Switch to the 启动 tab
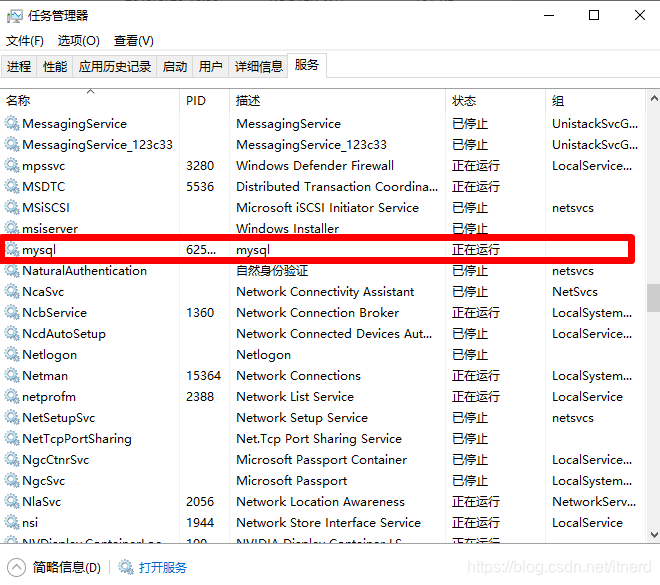The width and height of the screenshot is (660, 585). coord(175,66)
